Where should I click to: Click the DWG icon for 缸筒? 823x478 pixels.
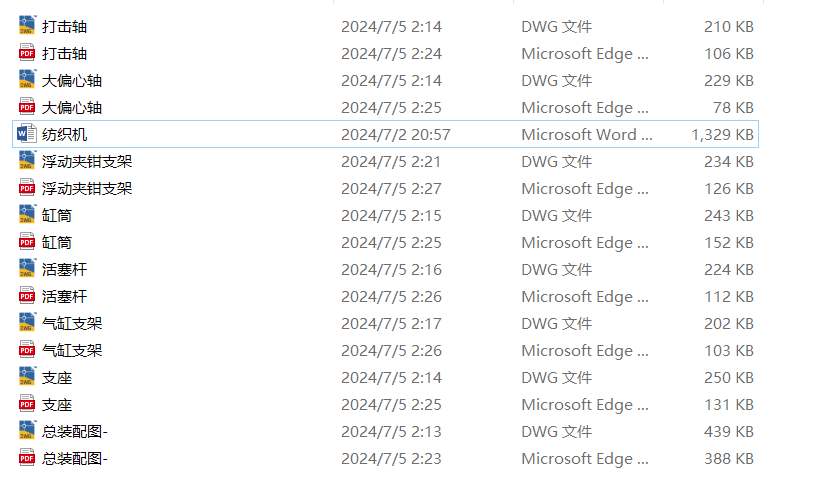[27, 214]
